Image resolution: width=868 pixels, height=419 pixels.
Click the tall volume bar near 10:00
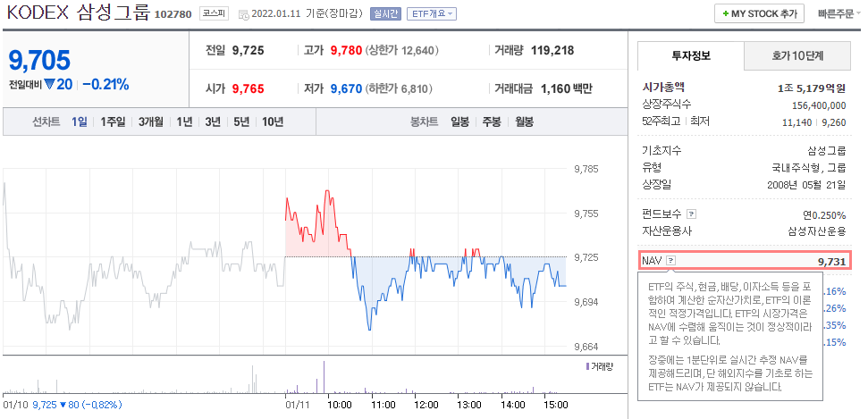coord(324,377)
